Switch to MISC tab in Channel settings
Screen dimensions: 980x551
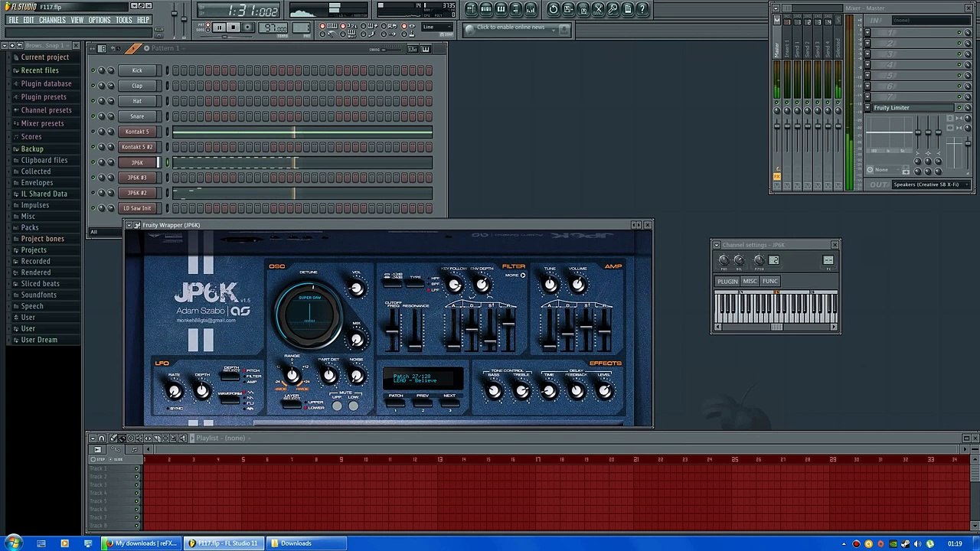click(750, 281)
